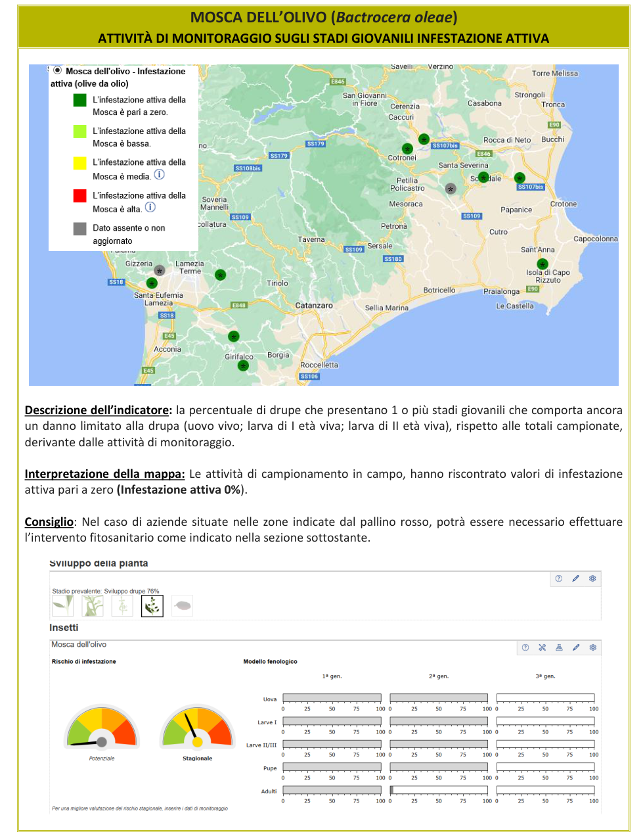The width and height of the screenshot is (643, 840).
Task: Click green marker above Santa Eufemia Lamezia
Action: tap(152, 283)
